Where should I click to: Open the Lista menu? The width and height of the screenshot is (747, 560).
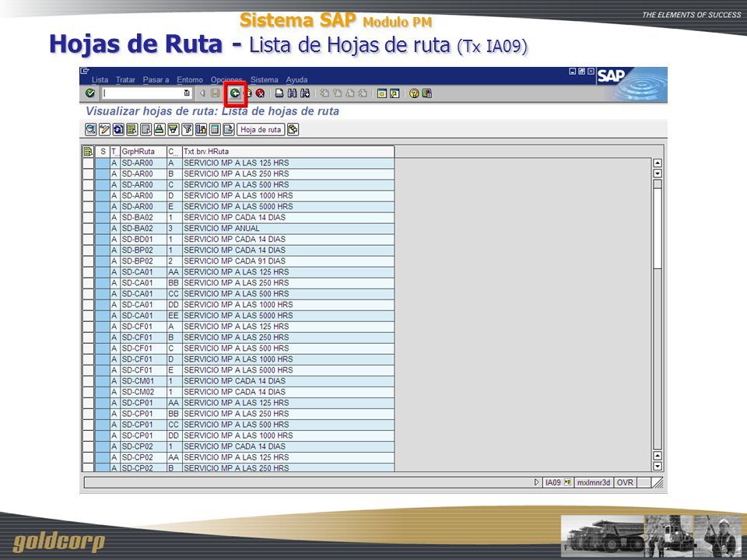(100, 79)
